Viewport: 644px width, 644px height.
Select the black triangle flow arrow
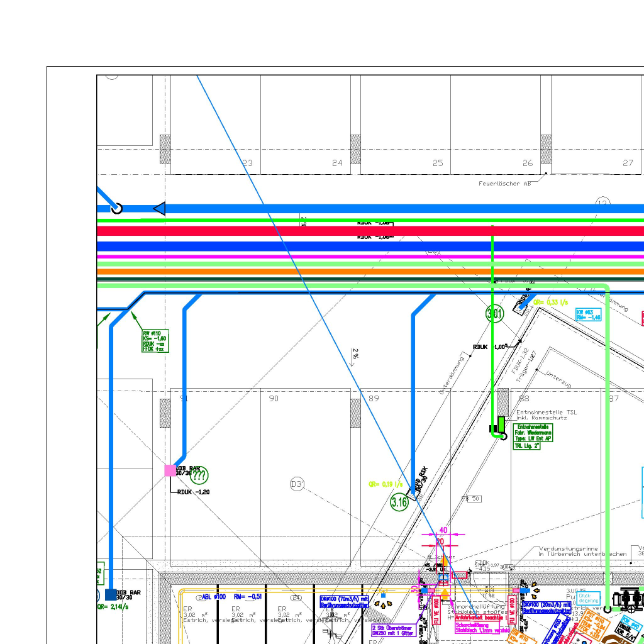[160, 209]
